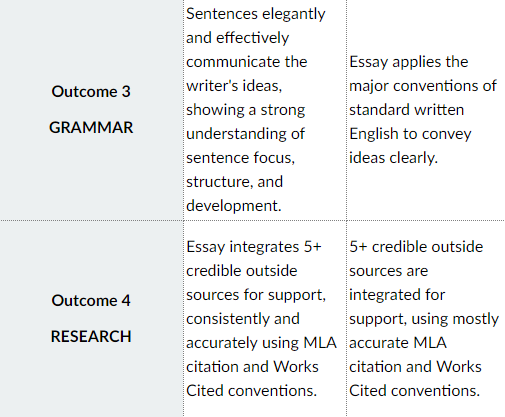The width and height of the screenshot is (505, 417).
Task: Click 'support, using mostly' text line
Action: (x=424, y=319)
